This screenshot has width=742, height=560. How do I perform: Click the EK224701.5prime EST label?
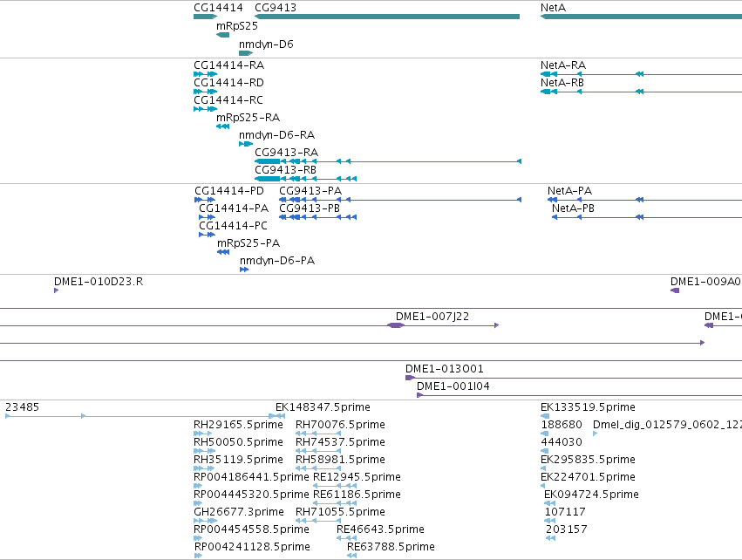[x=589, y=478]
